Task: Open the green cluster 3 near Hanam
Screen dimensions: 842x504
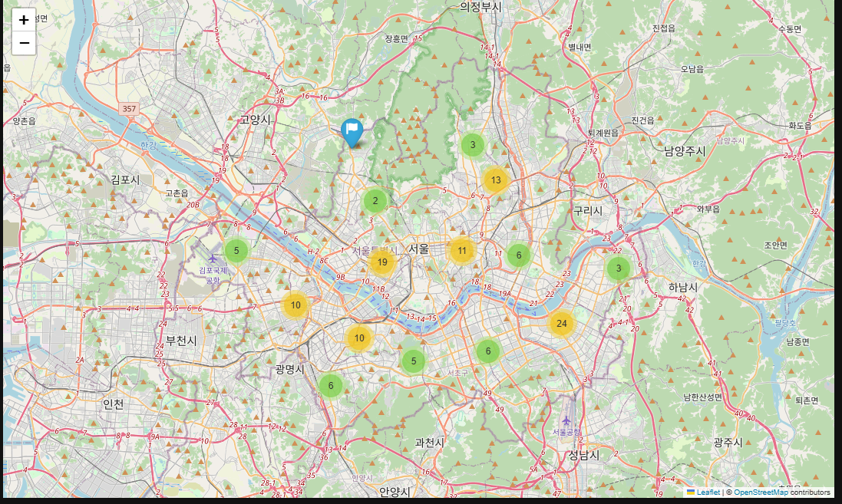Action: tap(619, 268)
